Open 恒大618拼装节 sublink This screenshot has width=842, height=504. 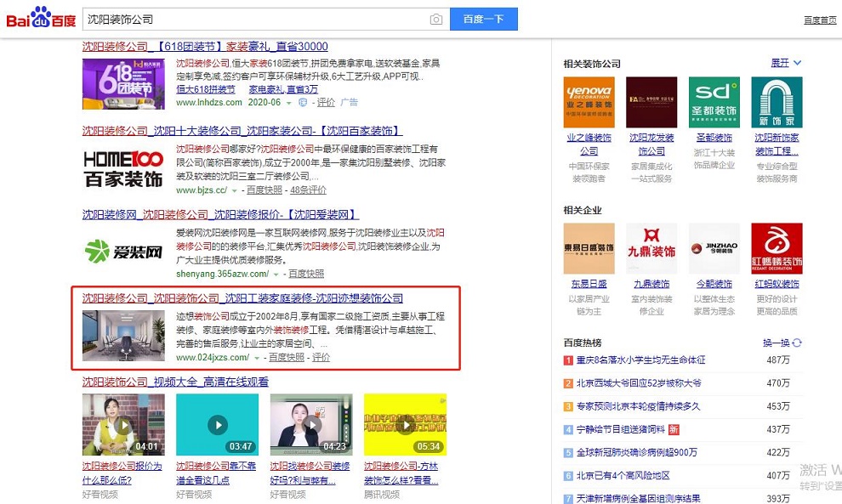[205, 89]
